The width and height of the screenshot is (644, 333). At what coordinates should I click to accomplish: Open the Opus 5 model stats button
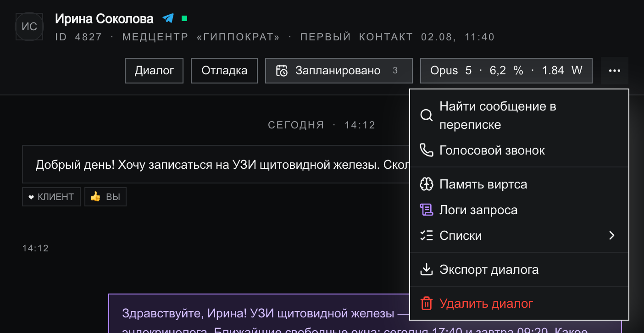(x=506, y=71)
